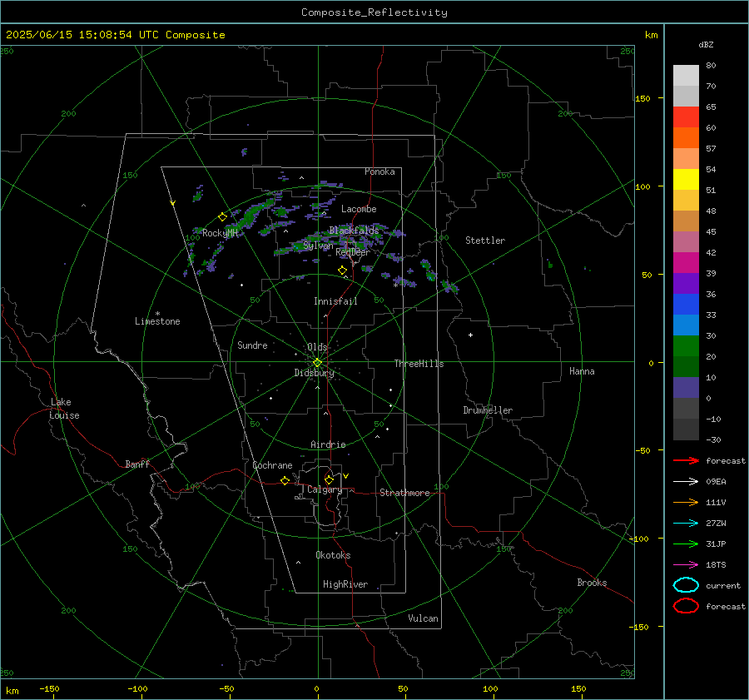This screenshot has width=749, height=700.
Task: Click the magenta 18TS arrow icon
Action: point(686,565)
